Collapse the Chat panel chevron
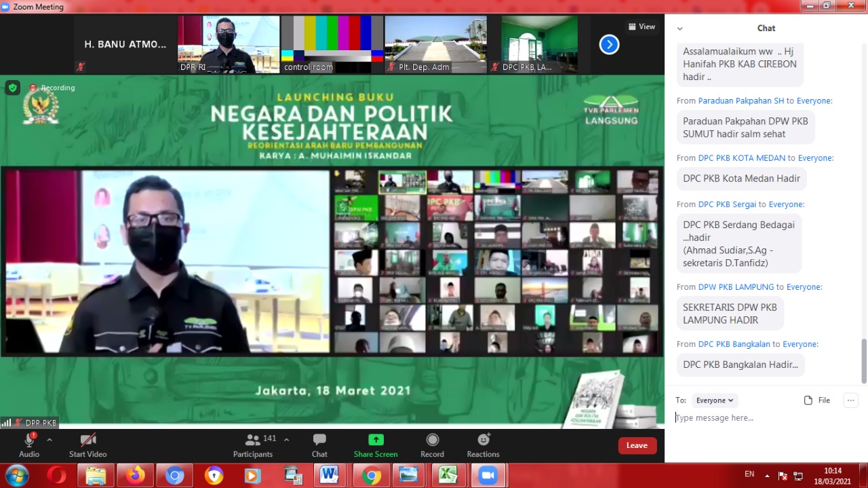The width and height of the screenshot is (868, 488). pos(679,29)
